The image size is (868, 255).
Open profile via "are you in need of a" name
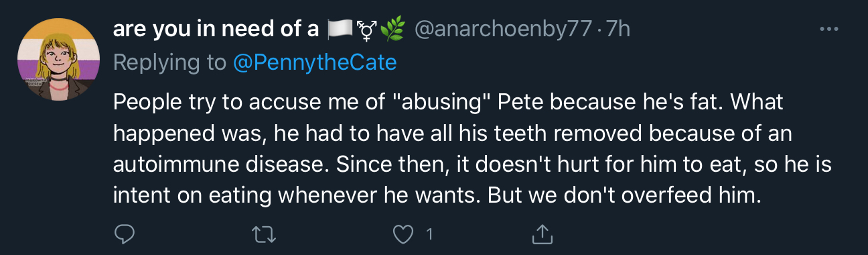tap(216, 30)
